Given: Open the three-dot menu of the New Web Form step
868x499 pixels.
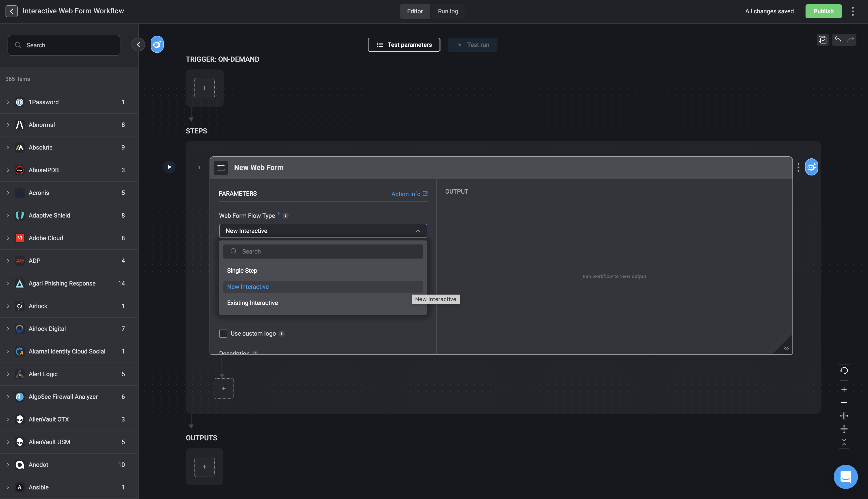Looking at the screenshot, I should [798, 168].
